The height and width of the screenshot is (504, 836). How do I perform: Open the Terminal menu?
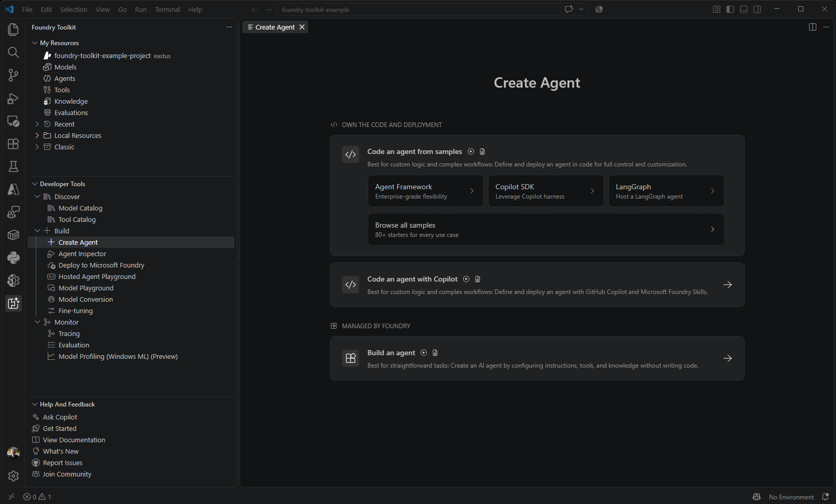(167, 9)
